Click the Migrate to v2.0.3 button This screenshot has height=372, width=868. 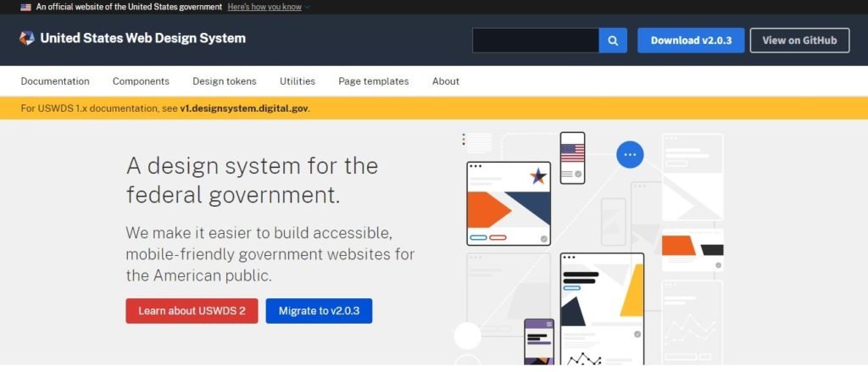pos(319,311)
